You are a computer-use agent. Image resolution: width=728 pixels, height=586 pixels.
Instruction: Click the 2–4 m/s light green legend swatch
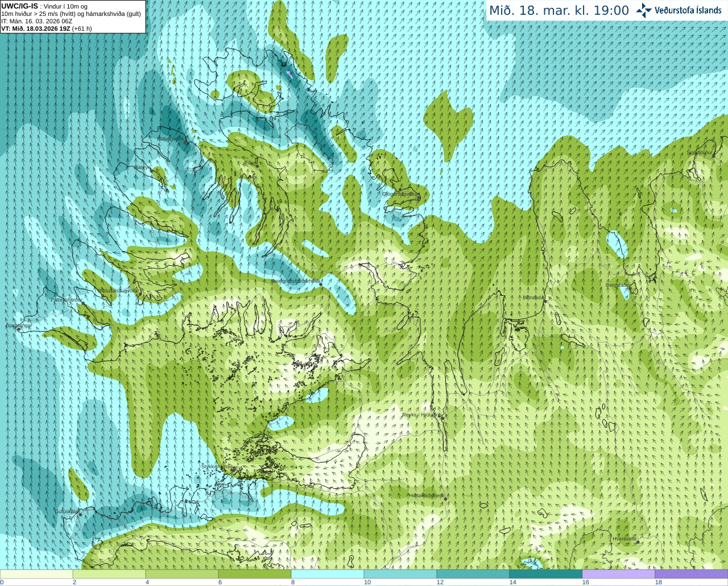tap(109, 574)
